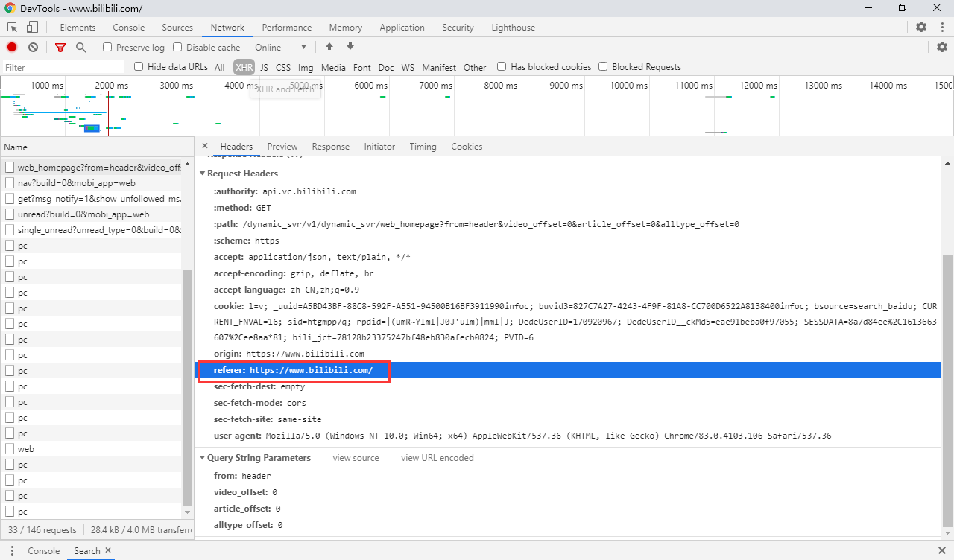The width and height of the screenshot is (954, 560).
Task: Open the Performance panel
Action: [287, 28]
